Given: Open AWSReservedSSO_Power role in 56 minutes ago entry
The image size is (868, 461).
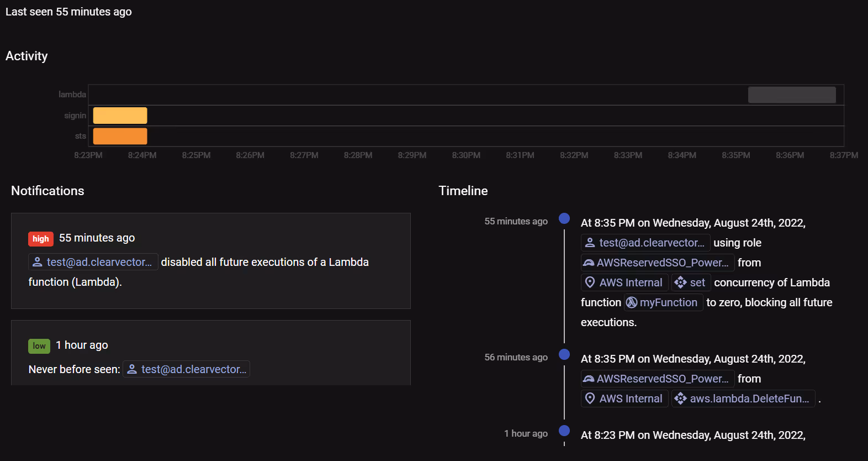Looking at the screenshot, I should tap(658, 379).
